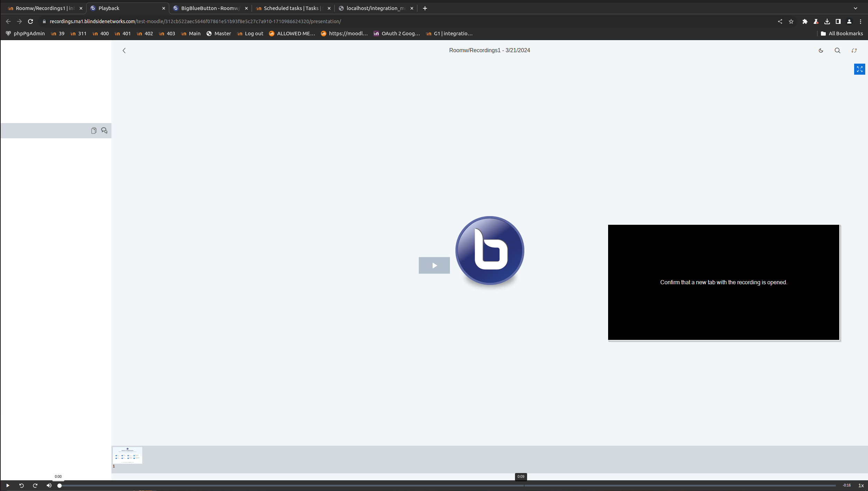Reload the current page
Screen dimensions: 868x491
[x=30, y=21]
